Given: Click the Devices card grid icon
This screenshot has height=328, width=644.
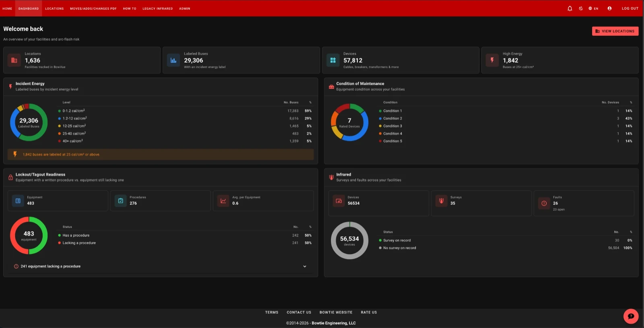Looking at the screenshot, I should point(333,60).
